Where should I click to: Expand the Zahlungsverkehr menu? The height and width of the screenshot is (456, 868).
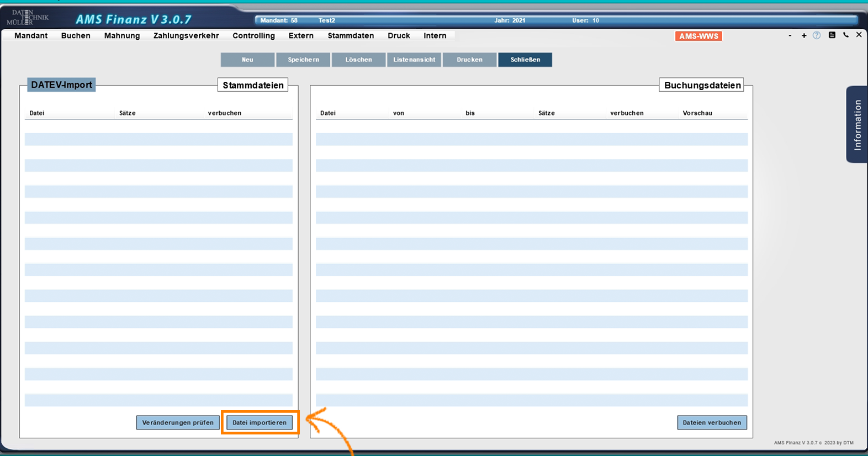tap(186, 35)
